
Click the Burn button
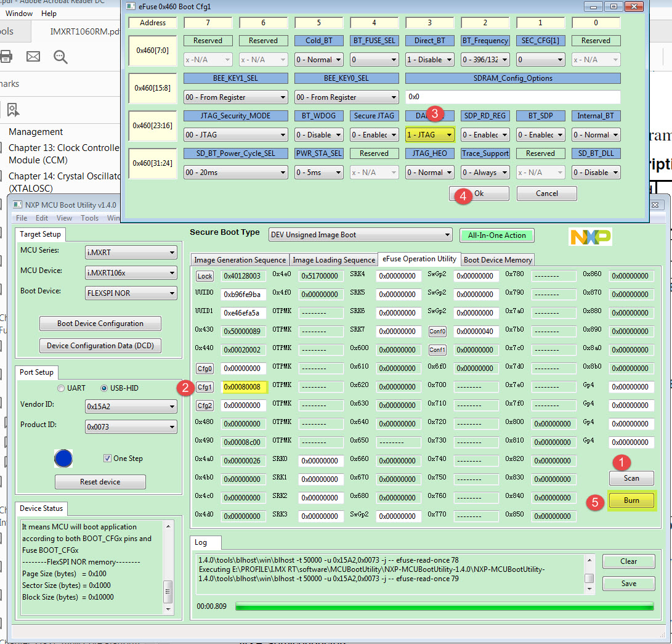[631, 500]
